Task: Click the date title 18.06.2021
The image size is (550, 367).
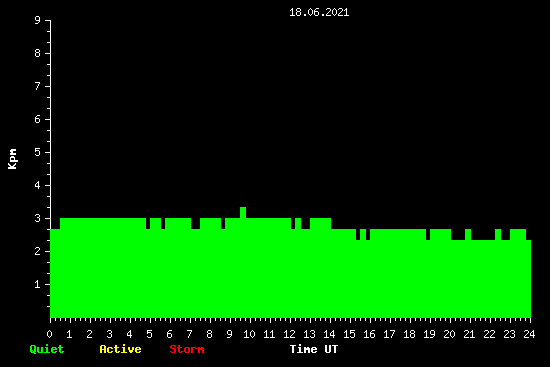Action: [x=319, y=12]
